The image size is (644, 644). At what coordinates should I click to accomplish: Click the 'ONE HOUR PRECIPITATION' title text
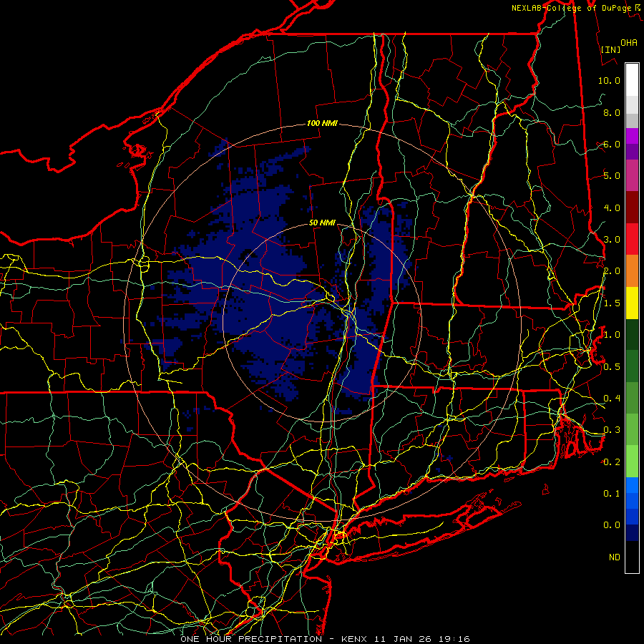251,639
